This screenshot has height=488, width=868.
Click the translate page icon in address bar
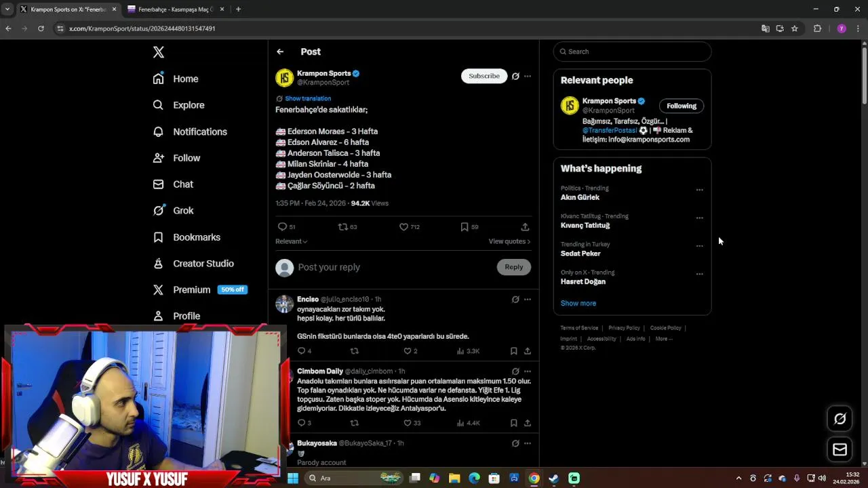[x=766, y=28]
